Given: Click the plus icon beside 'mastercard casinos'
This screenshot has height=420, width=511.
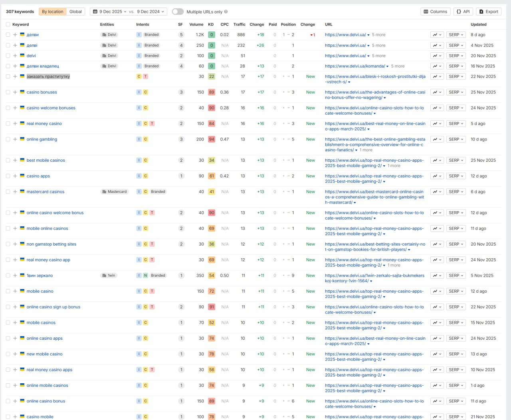Looking at the screenshot, I should point(15,192).
